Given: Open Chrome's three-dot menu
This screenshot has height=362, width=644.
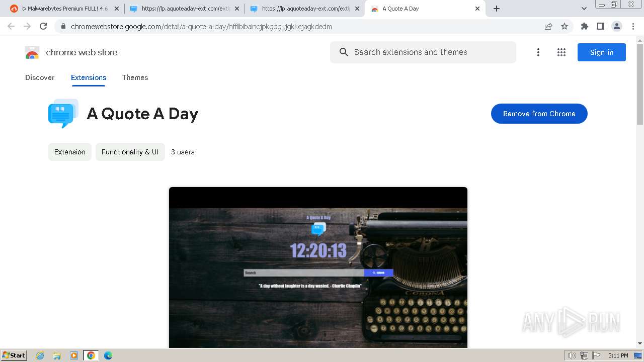Looking at the screenshot, I should pos(633,27).
